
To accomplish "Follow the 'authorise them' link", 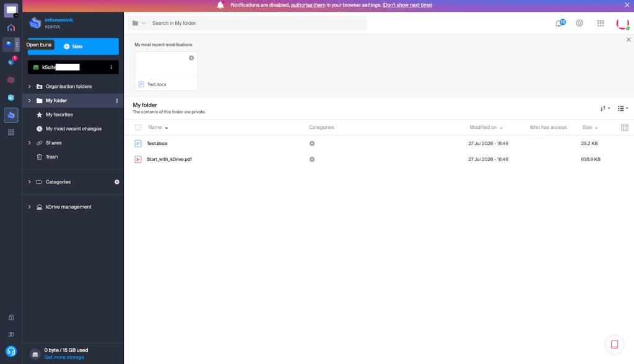I will click(308, 5).
